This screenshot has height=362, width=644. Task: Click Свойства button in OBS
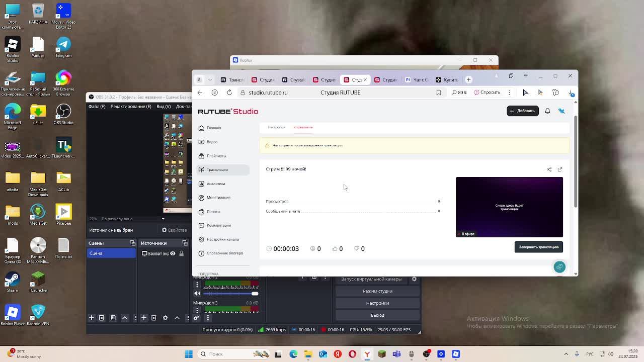pos(174,230)
